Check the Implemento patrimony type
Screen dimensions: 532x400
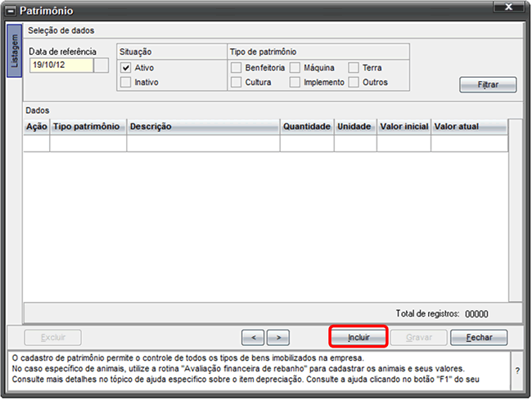[x=295, y=83]
